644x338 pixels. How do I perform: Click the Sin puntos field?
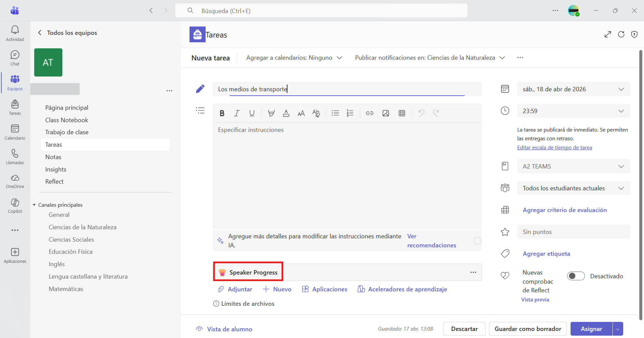pos(574,232)
